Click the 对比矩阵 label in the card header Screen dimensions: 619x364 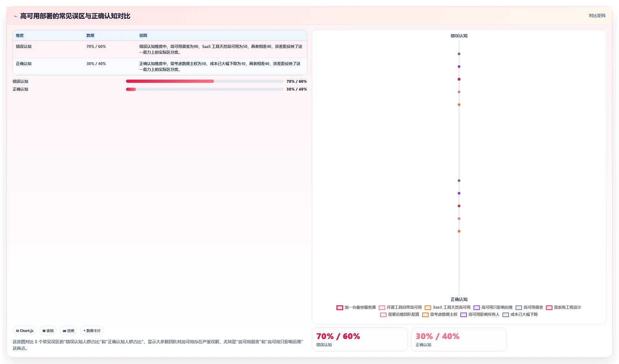coord(597,16)
